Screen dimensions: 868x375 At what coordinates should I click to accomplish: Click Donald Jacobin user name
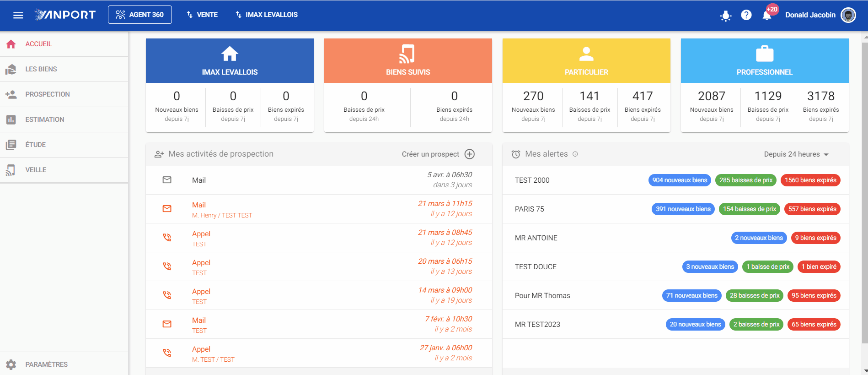pos(810,15)
